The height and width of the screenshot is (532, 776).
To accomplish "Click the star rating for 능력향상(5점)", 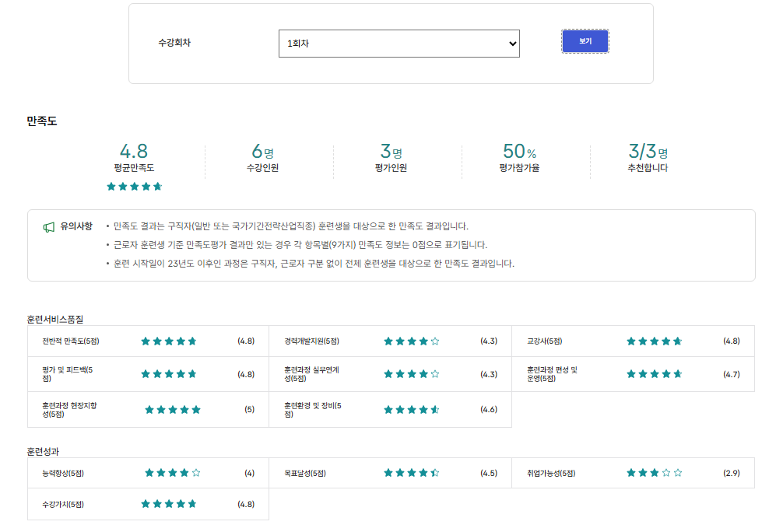I will 173,473.
